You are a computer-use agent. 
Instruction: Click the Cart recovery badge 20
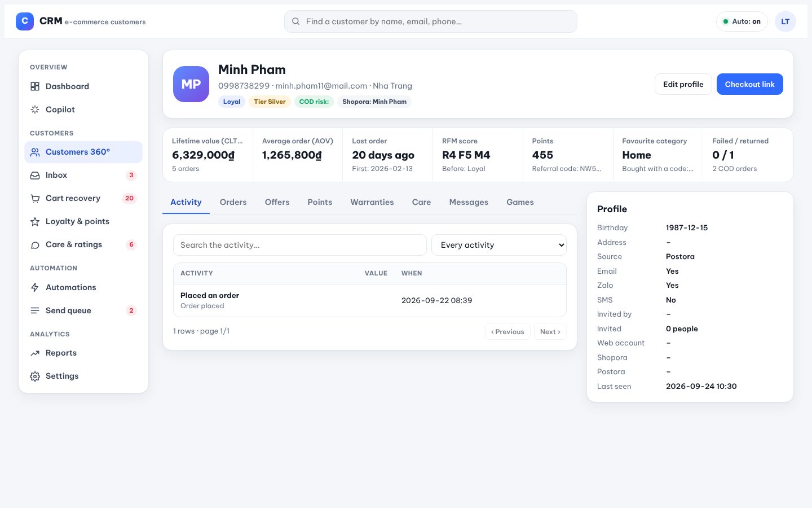(130, 198)
